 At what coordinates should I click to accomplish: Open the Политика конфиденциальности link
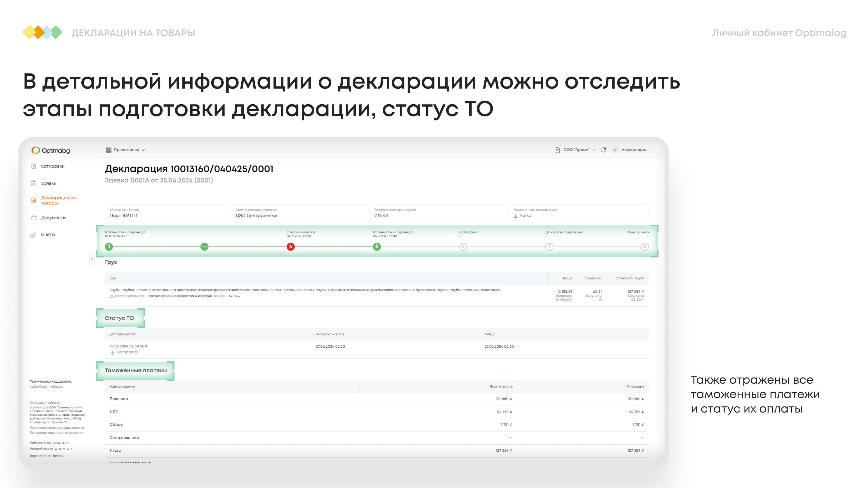click(57, 428)
